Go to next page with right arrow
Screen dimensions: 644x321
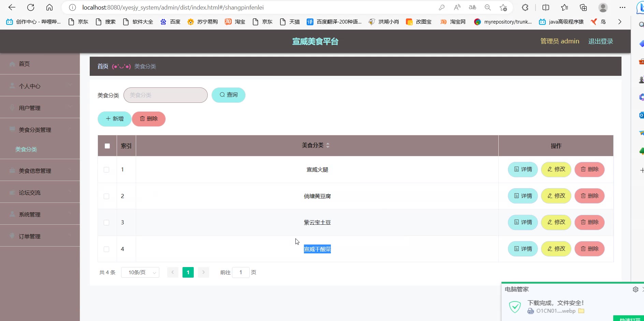[203, 273]
